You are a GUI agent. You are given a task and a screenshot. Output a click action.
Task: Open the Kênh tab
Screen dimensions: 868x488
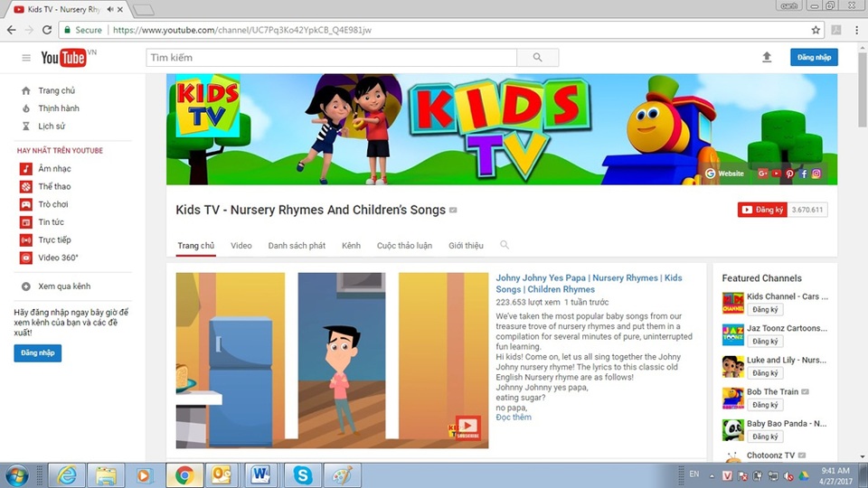tap(351, 246)
